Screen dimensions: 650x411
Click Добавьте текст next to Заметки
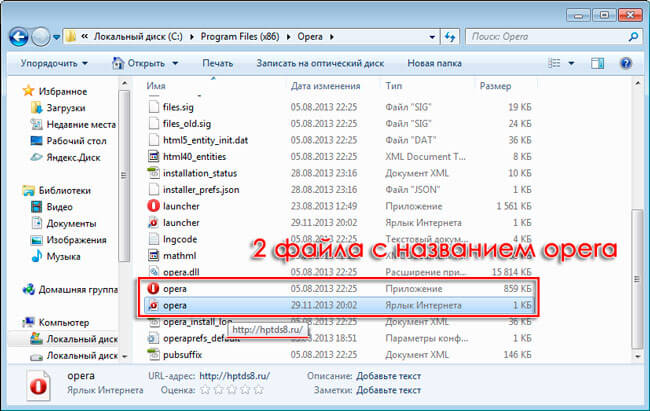coord(388,390)
